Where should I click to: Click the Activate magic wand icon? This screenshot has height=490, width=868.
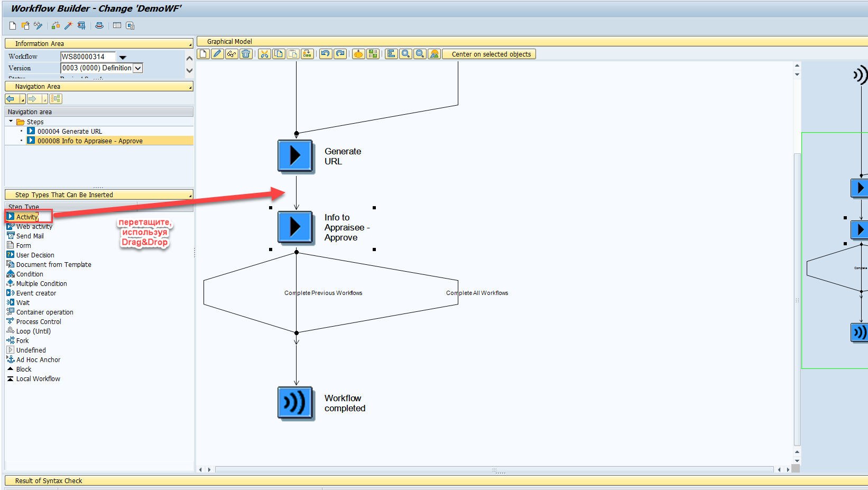pyautogui.click(x=68, y=25)
